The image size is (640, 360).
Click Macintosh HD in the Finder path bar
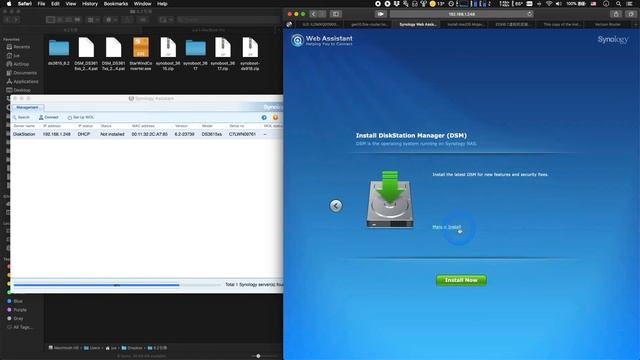tap(64, 348)
